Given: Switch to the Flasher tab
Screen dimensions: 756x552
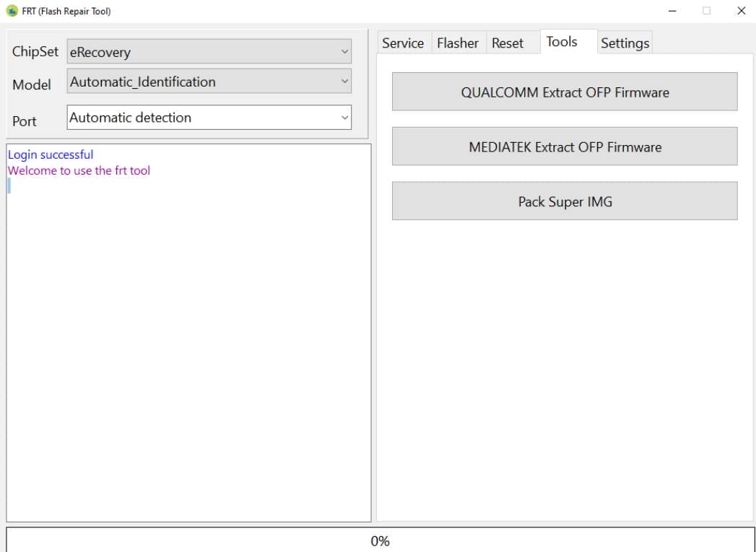Looking at the screenshot, I should [457, 43].
